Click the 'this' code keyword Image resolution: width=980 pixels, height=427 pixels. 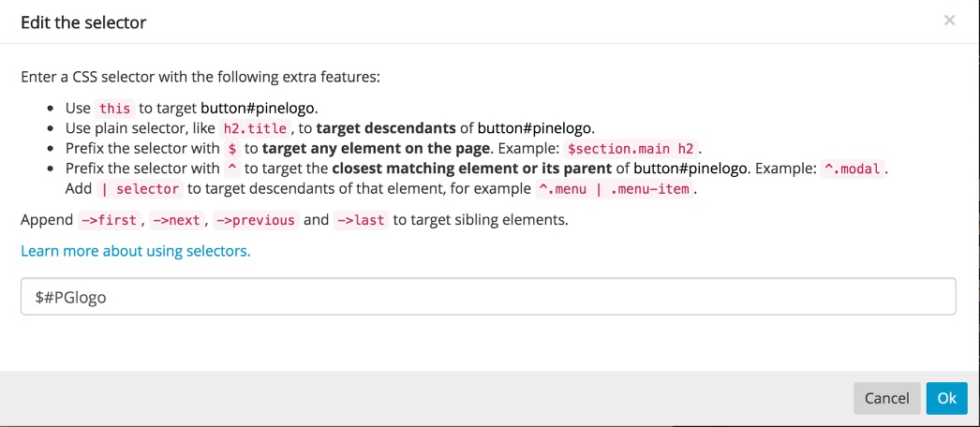(115, 108)
